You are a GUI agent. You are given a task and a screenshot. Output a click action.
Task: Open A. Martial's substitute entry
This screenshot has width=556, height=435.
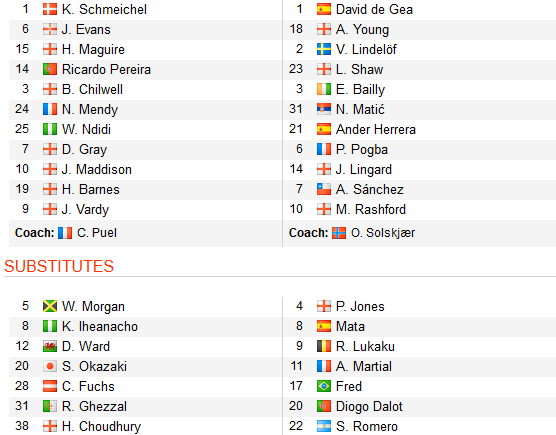pyautogui.click(x=363, y=366)
